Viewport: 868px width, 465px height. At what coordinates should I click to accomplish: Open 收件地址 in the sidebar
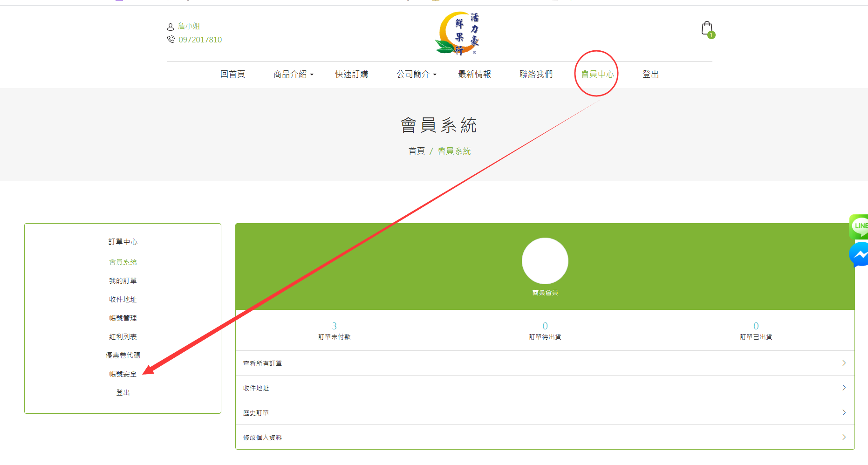(x=123, y=300)
